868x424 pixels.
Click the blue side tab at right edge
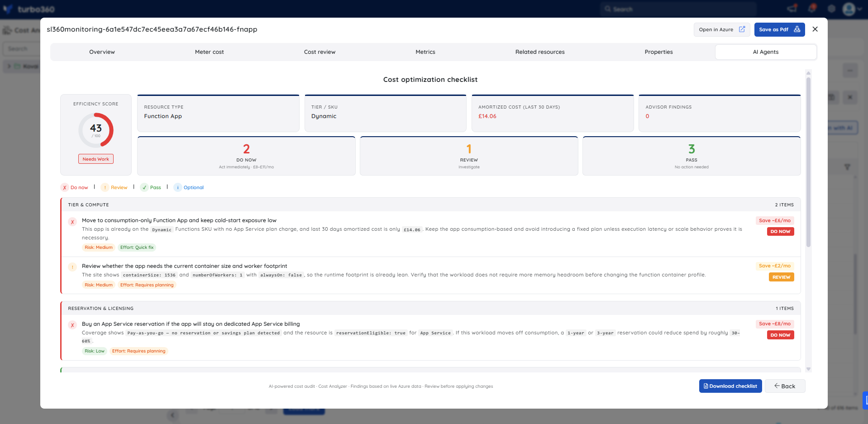(x=865, y=400)
